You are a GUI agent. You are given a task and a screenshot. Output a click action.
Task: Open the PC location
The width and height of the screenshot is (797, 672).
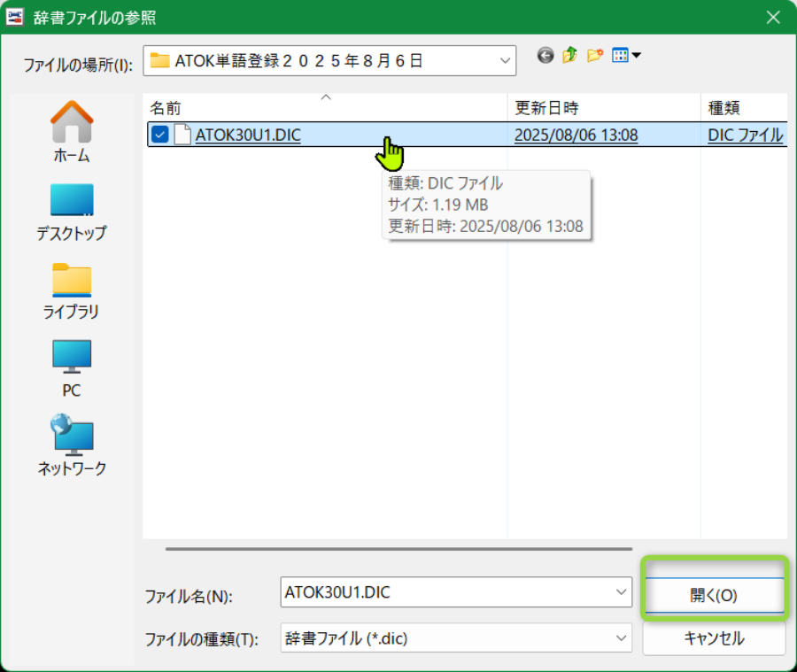pyautogui.click(x=72, y=368)
